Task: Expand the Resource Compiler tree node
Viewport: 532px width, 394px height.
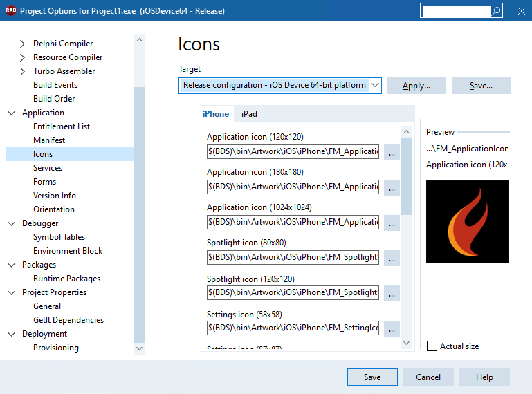Action: tap(22, 57)
